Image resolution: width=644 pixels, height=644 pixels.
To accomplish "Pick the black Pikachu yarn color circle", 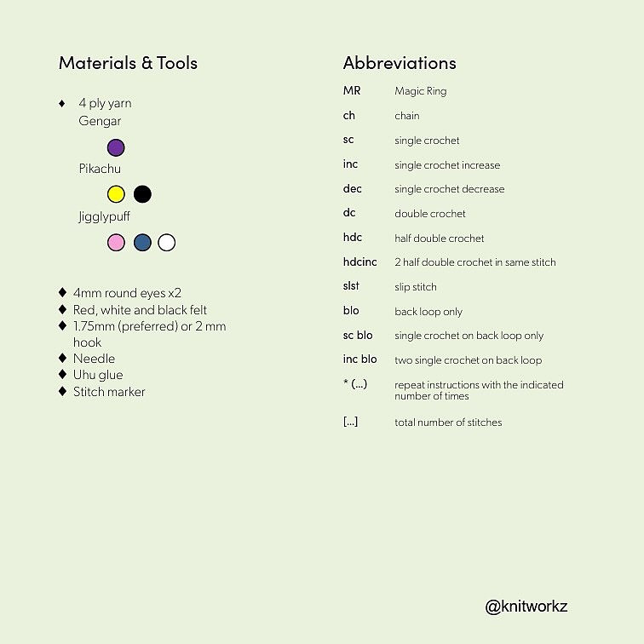I will [x=142, y=194].
